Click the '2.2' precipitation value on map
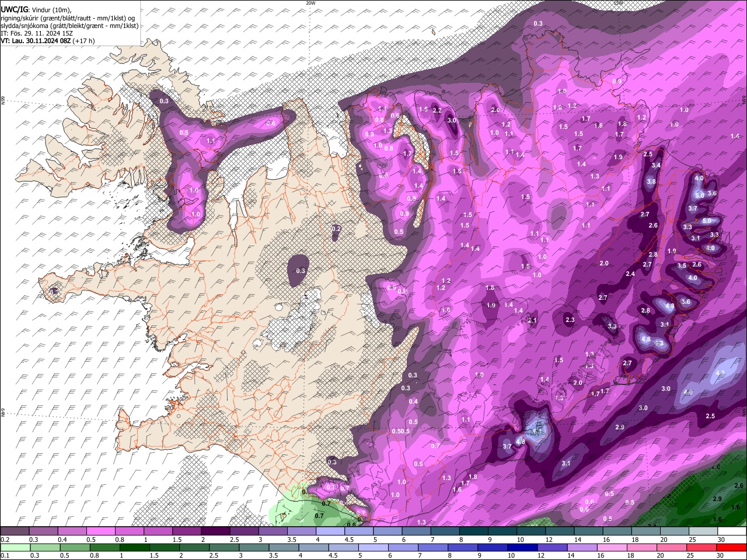747x560 pixels. coord(437,111)
